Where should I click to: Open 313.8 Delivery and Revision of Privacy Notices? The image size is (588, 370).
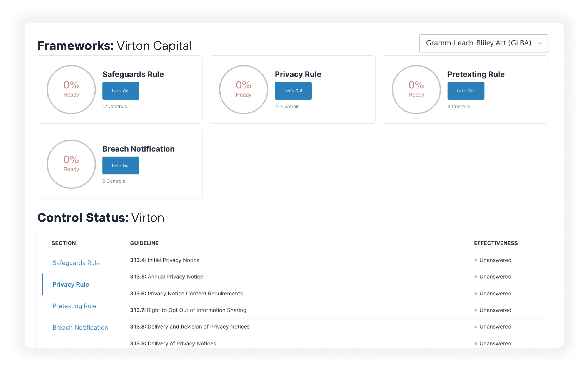[336, 327]
